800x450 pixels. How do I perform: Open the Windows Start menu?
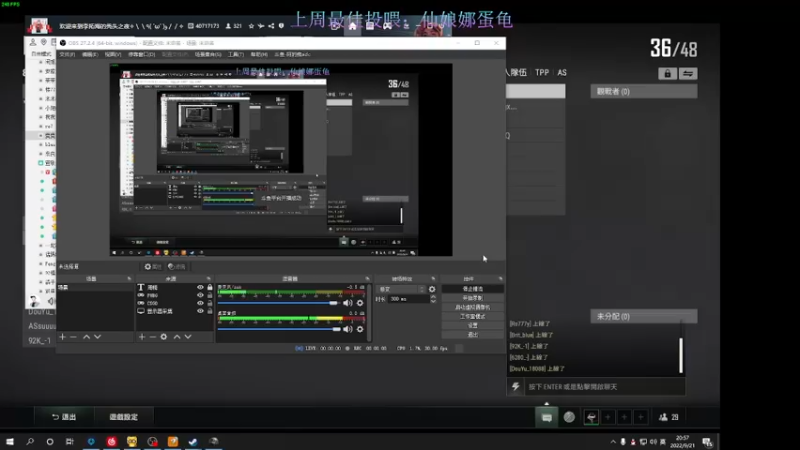pyautogui.click(x=10, y=442)
